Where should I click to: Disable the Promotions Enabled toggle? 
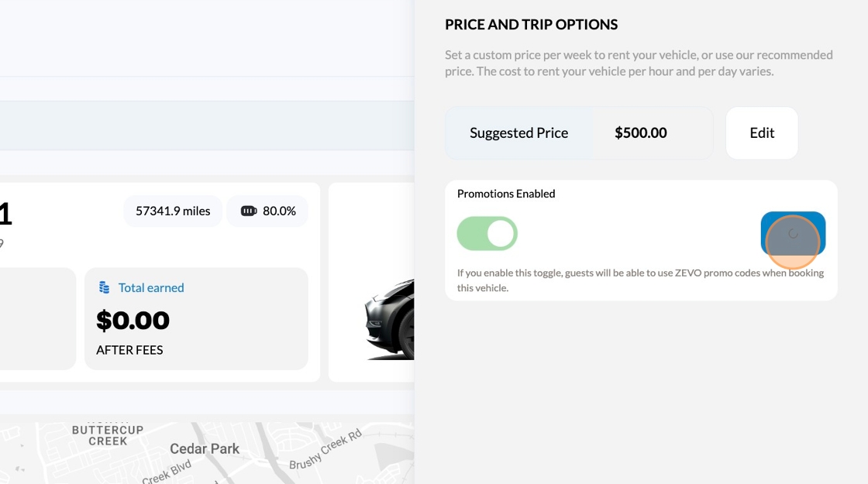point(487,233)
